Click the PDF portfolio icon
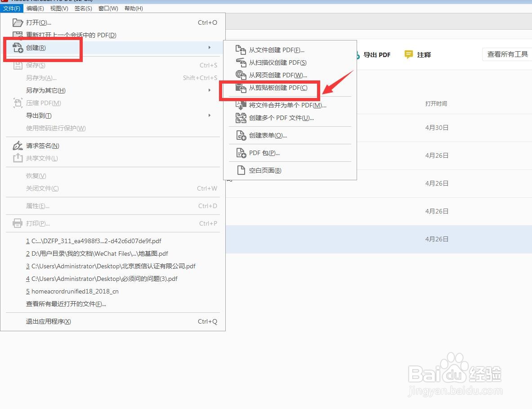Image resolution: width=532 pixels, height=409 pixels. [241, 153]
